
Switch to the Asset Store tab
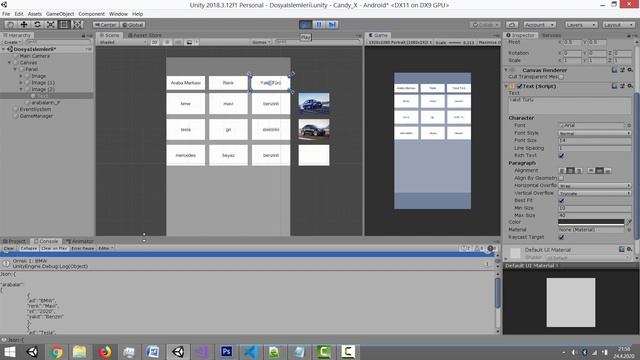click(145, 35)
